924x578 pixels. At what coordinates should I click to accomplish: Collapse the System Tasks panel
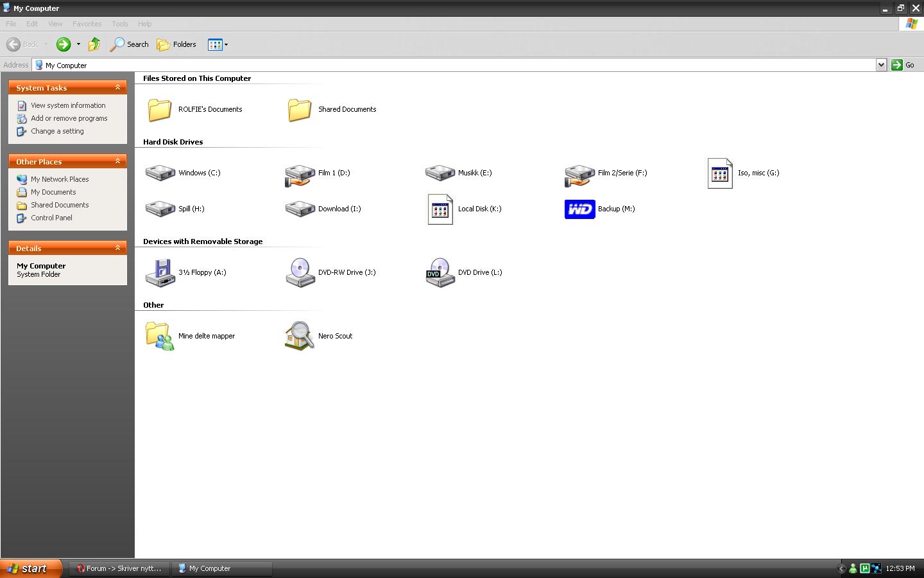(x=117, y=87)
